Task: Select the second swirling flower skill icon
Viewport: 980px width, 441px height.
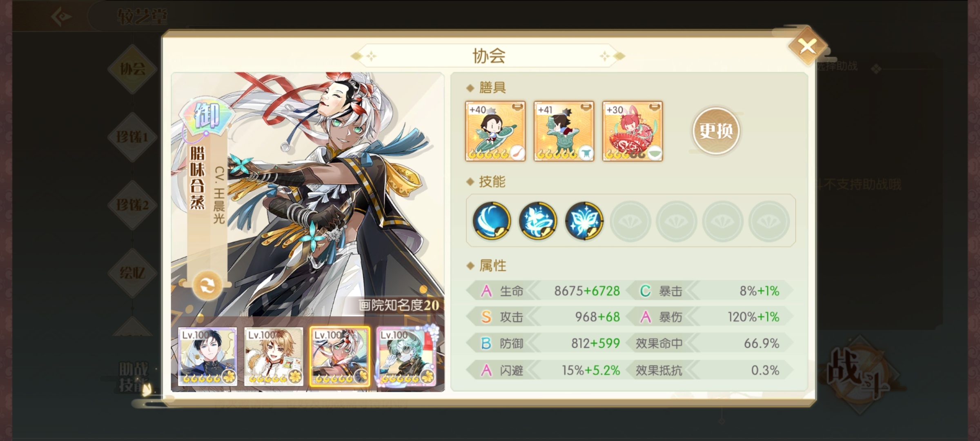Action: pyautogui.click(x=538, y=220)
